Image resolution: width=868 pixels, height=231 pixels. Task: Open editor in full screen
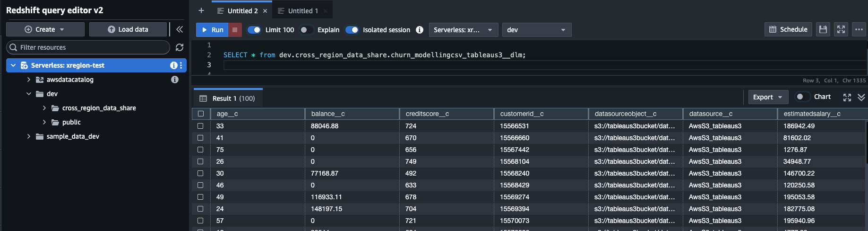(x=841, y=29)
